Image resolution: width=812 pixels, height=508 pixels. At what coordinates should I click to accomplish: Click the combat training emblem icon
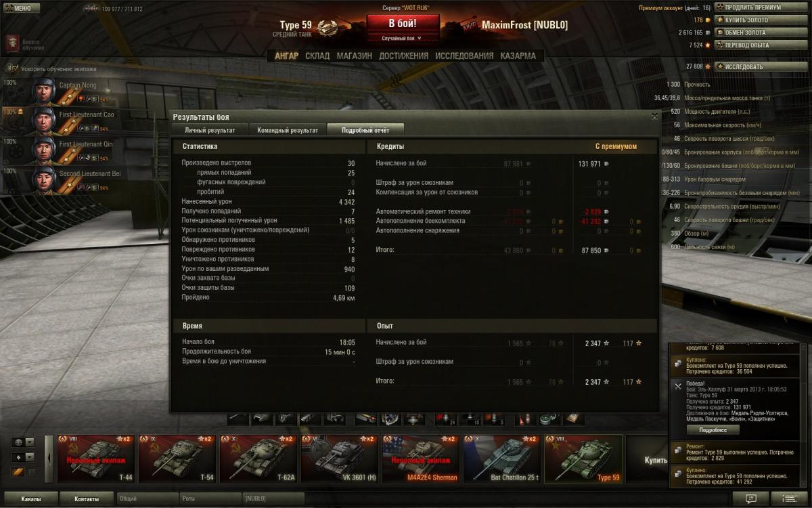pos(12,43)
